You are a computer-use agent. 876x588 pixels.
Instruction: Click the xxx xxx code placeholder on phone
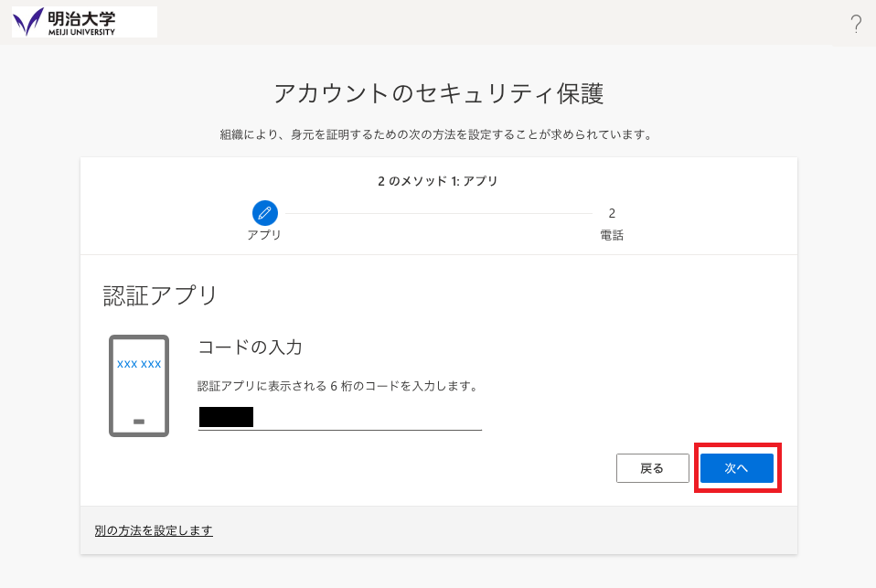tap(139, 364)
